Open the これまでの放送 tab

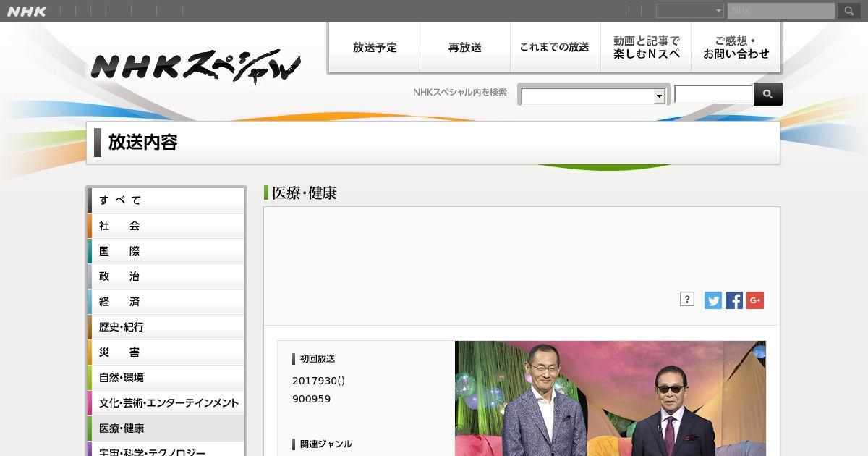(x=556, y=47)
